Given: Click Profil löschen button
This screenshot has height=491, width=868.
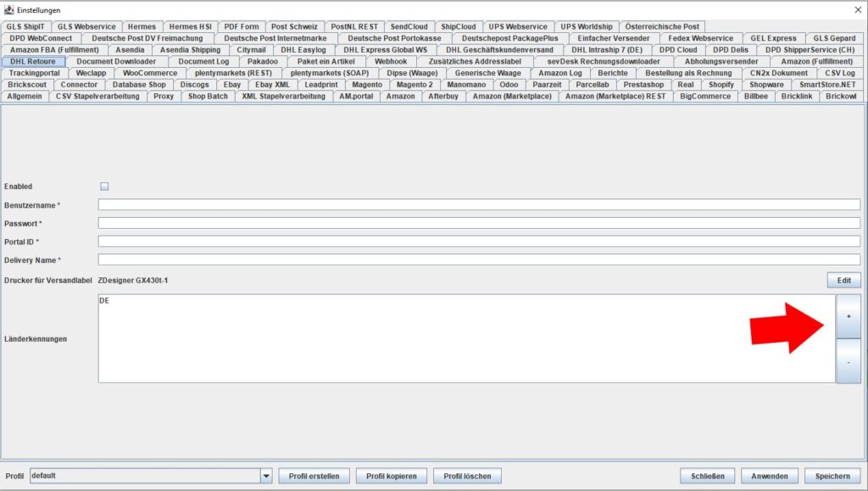Looking at the screenshot, I should [467, 476].
